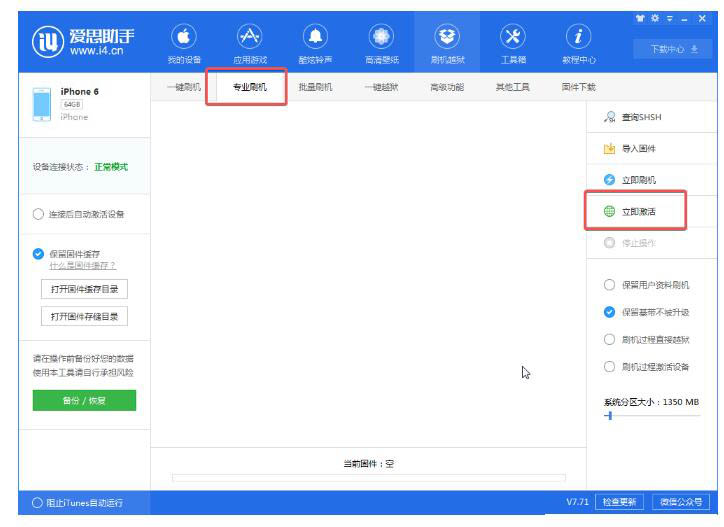Click the V7.71 version label

[x=577, y=502]
